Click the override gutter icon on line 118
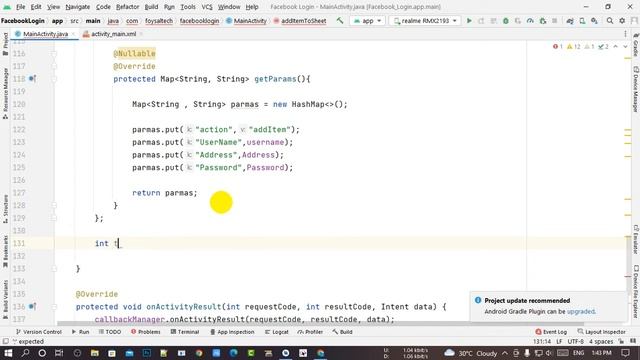This screenshot has width=640, height=360. [32, 78]
